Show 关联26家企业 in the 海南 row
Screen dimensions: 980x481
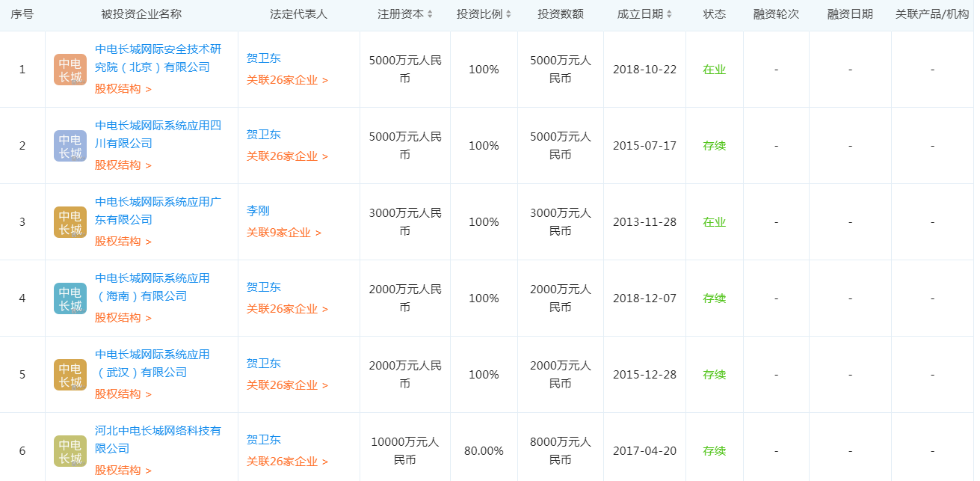pyautogui.click(x=288, y=309)
